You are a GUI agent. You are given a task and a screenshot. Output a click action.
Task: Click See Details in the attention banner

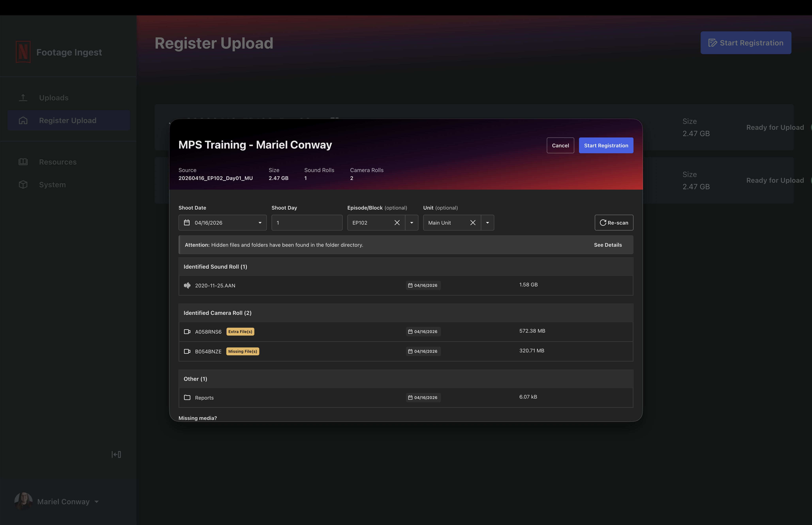608,245
